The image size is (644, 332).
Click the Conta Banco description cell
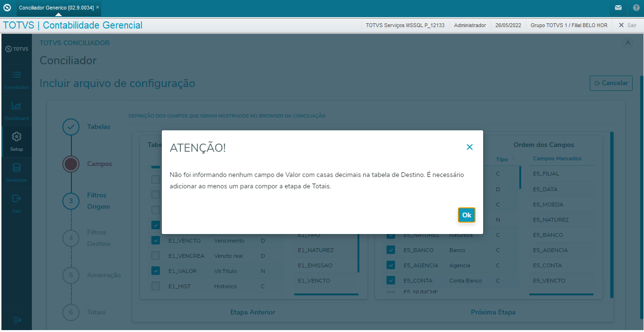coord(466,281)
